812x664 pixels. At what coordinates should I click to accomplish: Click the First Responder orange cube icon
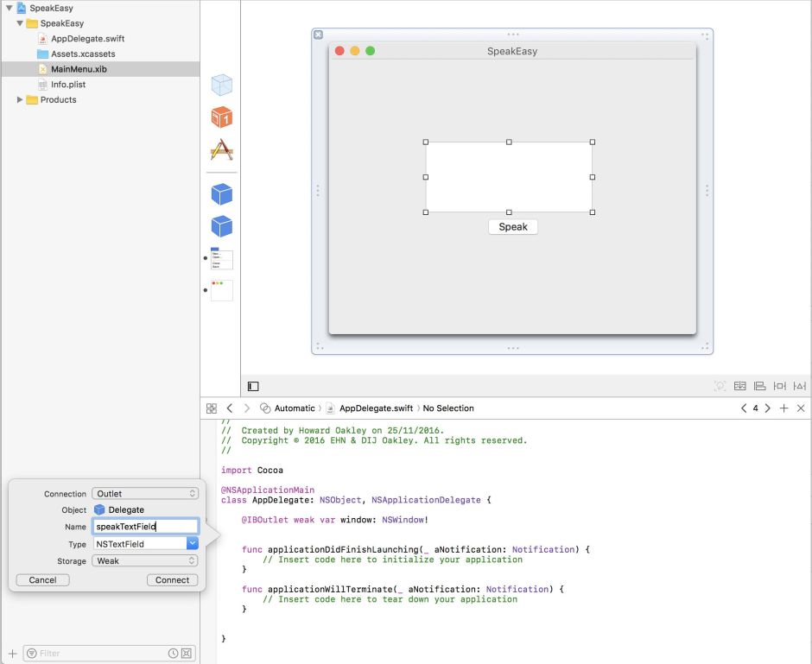[x=220, y=117]
